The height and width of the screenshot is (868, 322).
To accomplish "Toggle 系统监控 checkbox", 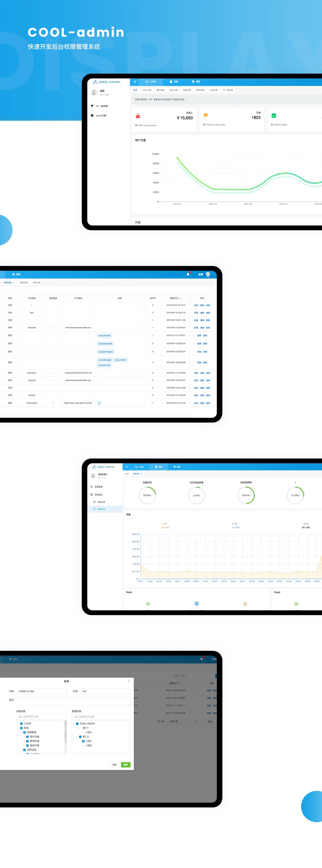I will click(x=24, y=750).
